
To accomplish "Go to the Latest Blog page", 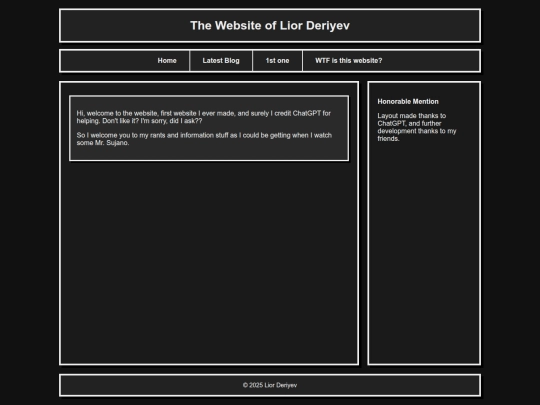I will [221, 61].
